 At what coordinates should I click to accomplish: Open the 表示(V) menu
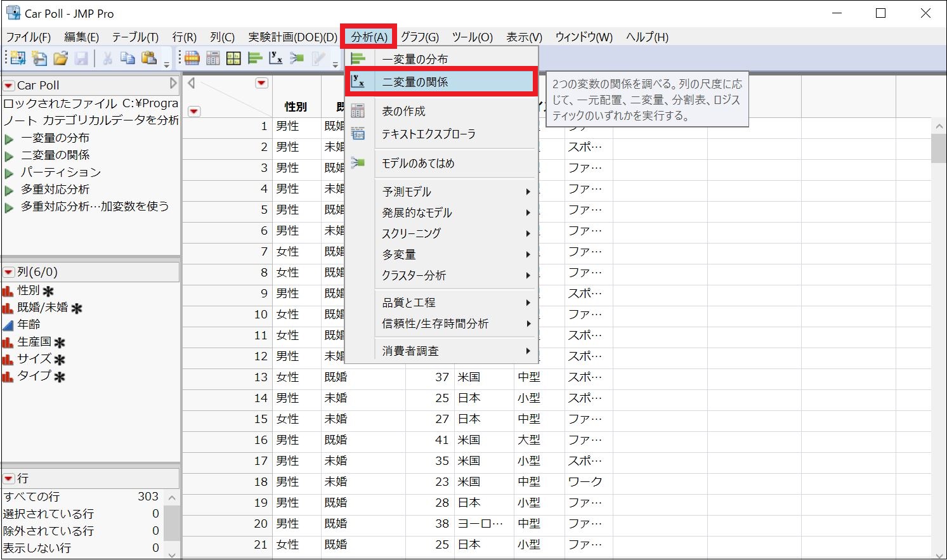click(524, 37)
